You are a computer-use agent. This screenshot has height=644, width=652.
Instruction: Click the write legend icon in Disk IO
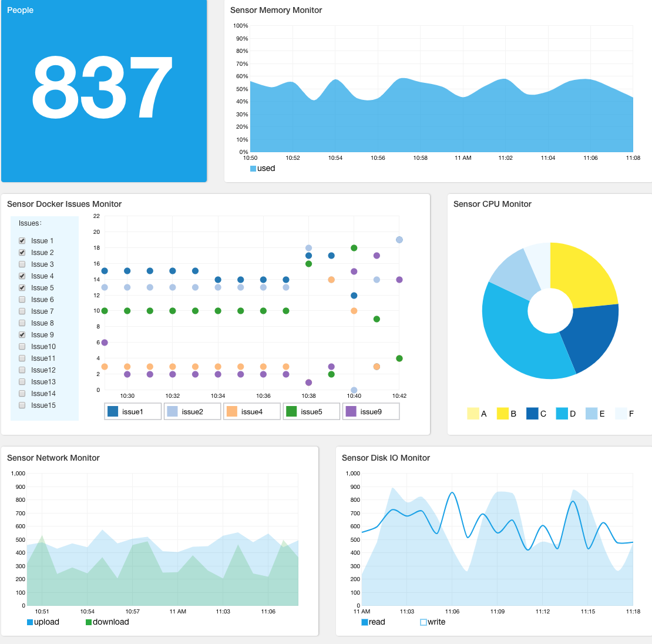(x=424, y=622)
